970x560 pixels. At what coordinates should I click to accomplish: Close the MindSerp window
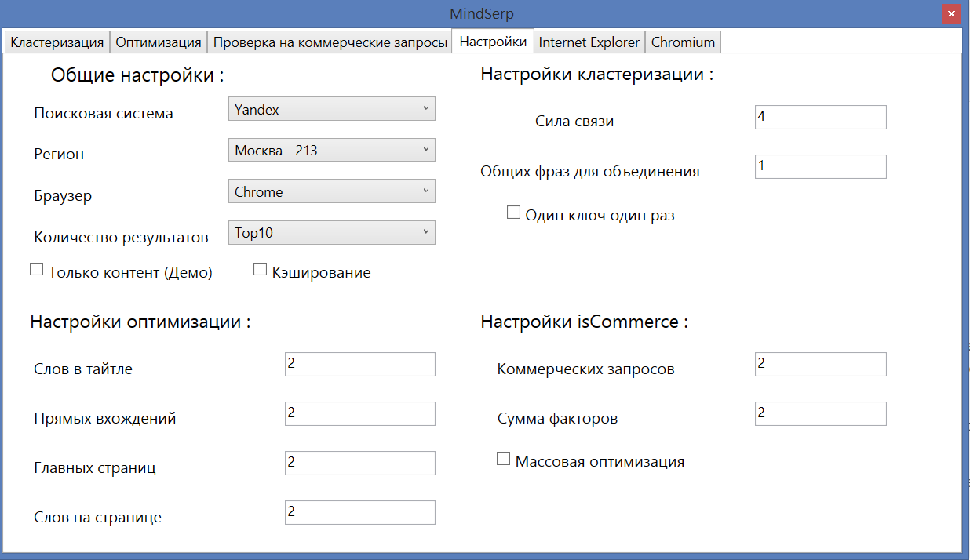coord(950,14)
